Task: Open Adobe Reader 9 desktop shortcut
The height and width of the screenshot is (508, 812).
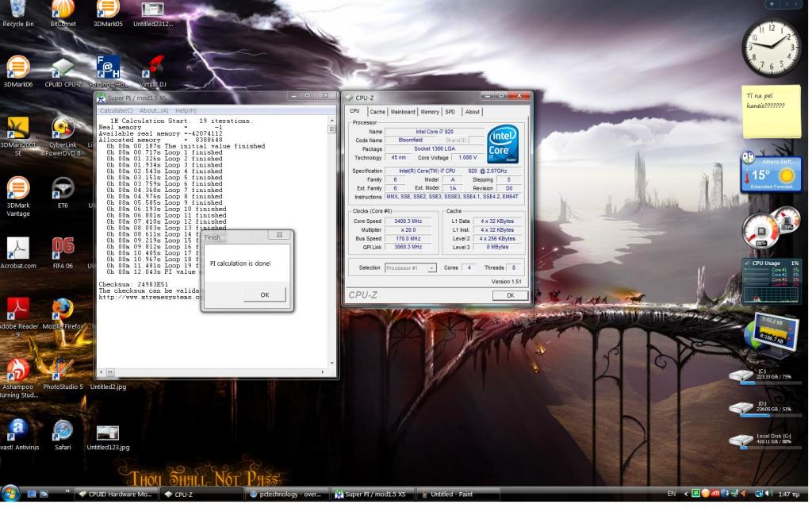Action: click(x=17, y=317)
